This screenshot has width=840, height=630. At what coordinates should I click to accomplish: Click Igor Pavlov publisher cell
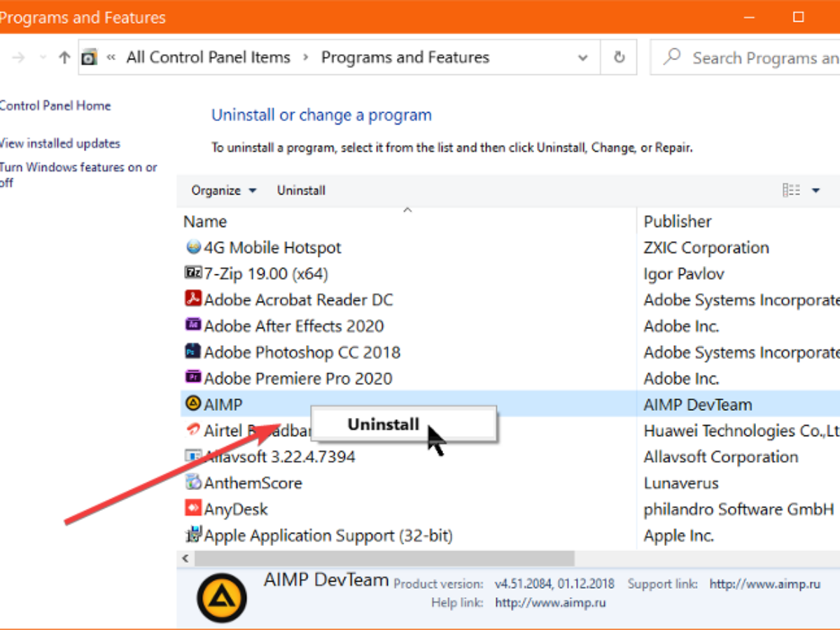pos(684,274)
